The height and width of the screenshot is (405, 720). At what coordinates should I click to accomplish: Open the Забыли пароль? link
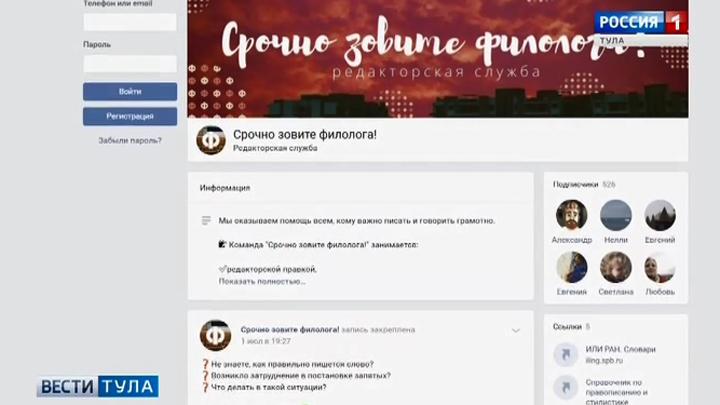click(x=130, y=141)
